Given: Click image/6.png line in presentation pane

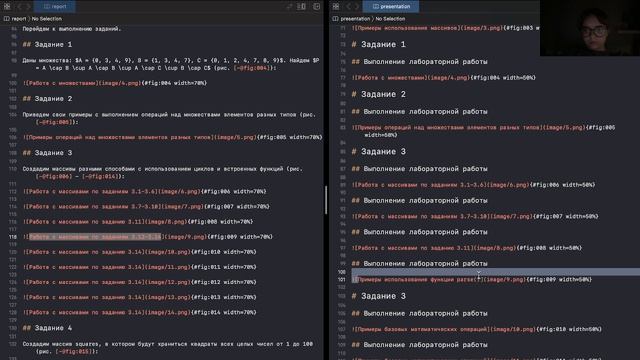Looking at the screenshot, I should 473,185.
